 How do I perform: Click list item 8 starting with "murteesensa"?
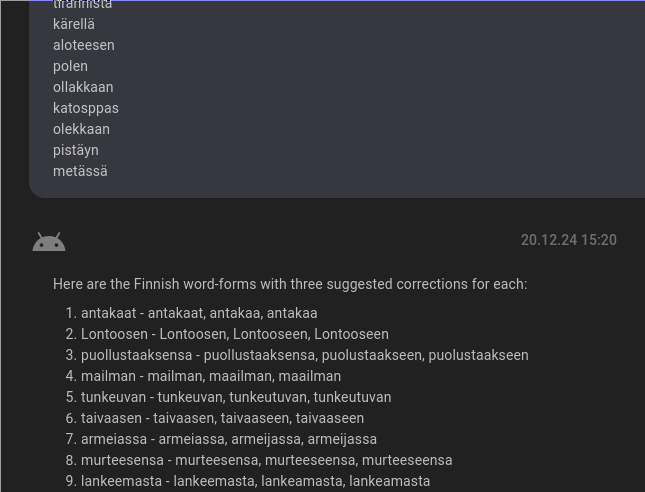pos(266,460)
